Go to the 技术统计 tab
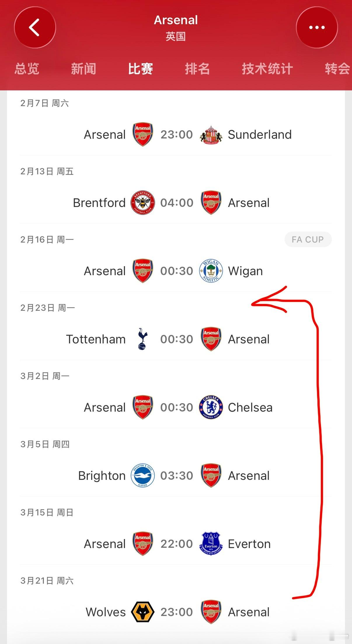Viewport: 352px width, 644px height. (x=267, y=69)
